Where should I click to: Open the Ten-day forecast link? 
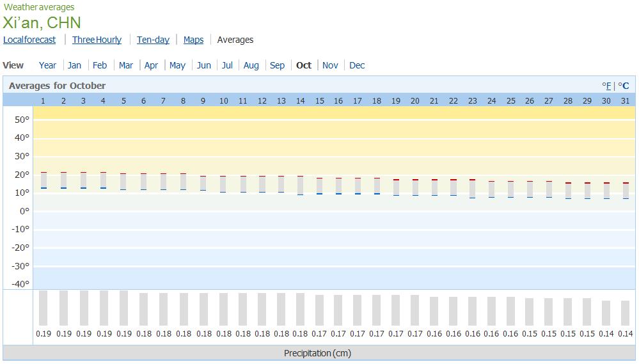point(154,40)
